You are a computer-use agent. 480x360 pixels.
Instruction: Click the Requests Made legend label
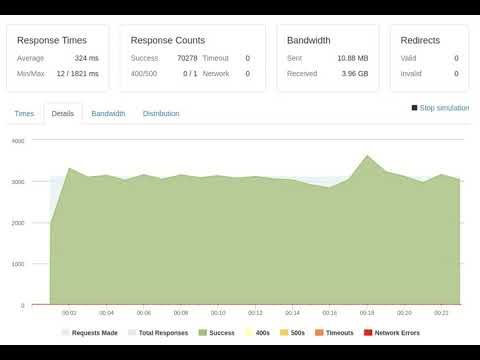[95, 333]
